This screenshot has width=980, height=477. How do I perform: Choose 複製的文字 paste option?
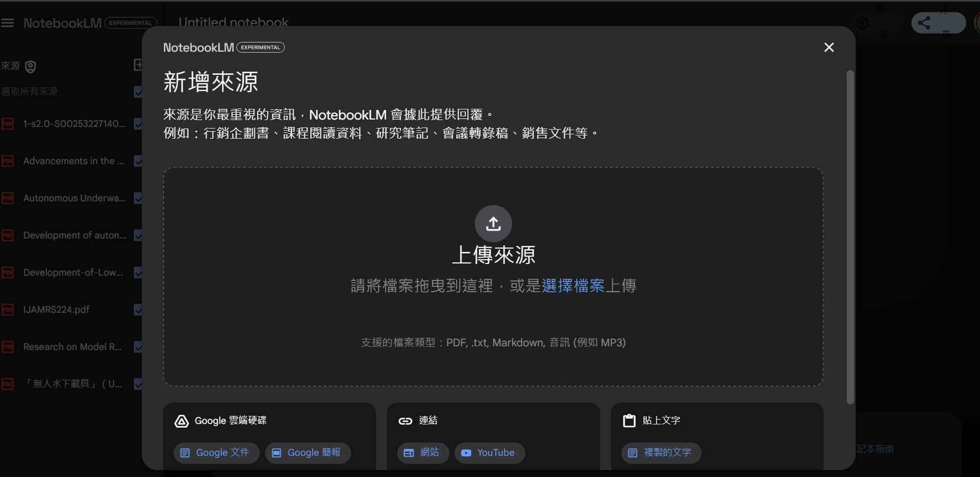point(661,453)
